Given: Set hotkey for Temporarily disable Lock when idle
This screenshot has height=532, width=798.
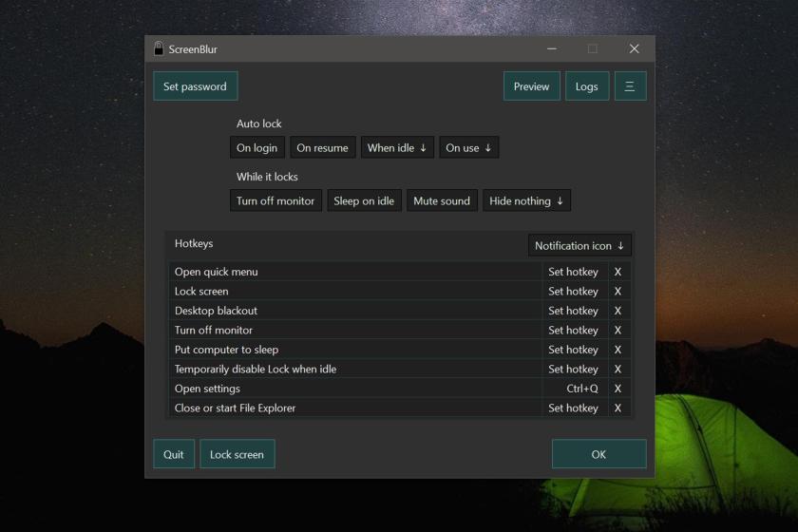Looking at the screenshot, I should pyautogui.click(x=573, y=370).
